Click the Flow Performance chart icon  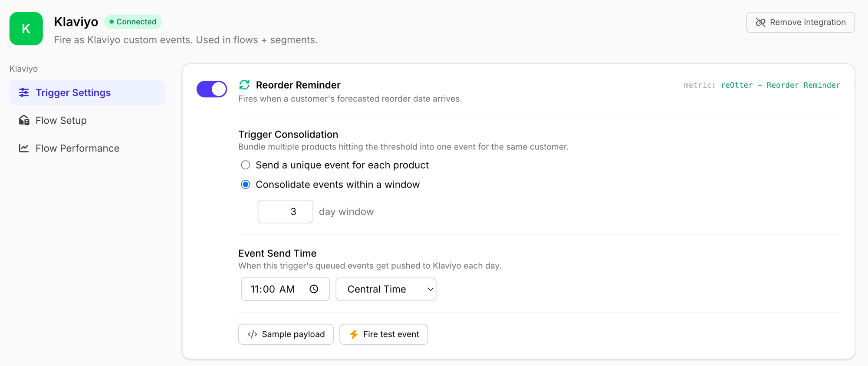pos(24,148)
